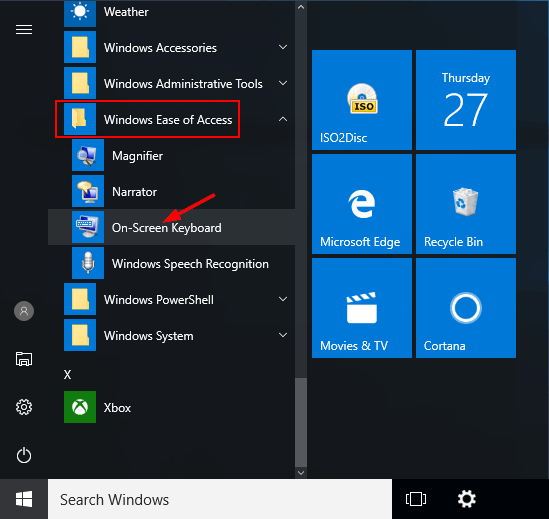Expand the Windows Accessories folder

tap(176, 47)
